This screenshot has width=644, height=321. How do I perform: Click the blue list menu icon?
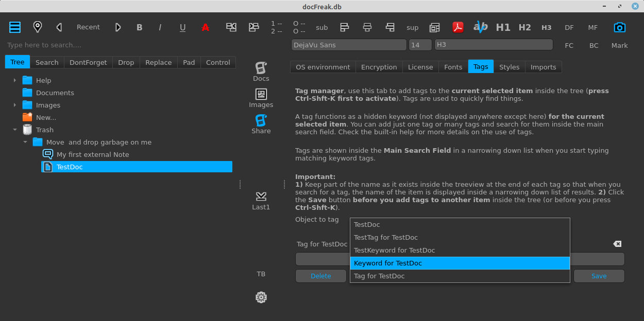click(x=15, y=27)
